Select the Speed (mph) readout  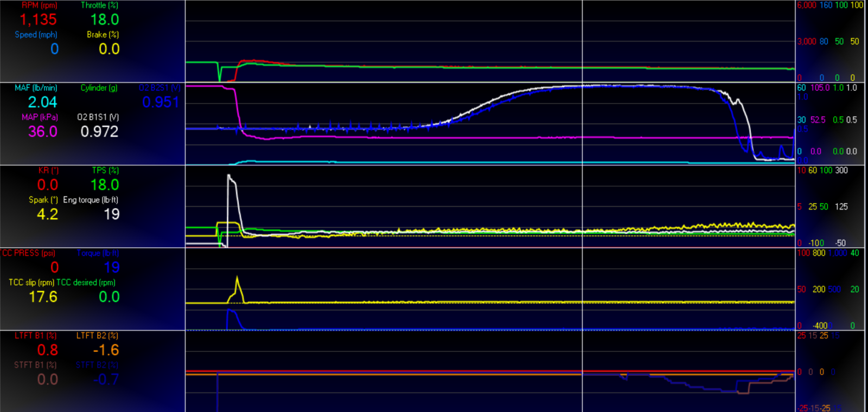pyautogui.click(x=54, y=49)
